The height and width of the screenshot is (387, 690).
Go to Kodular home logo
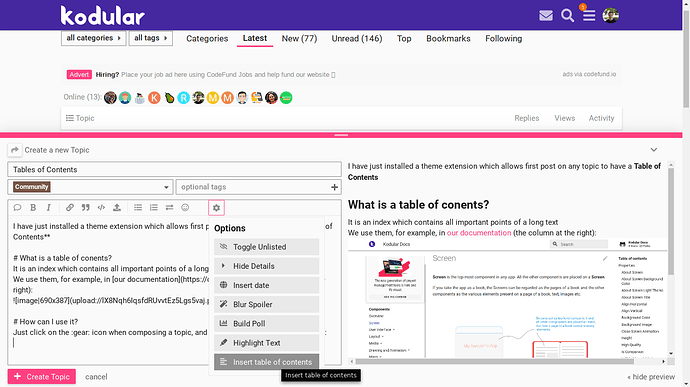coord(103,15)
